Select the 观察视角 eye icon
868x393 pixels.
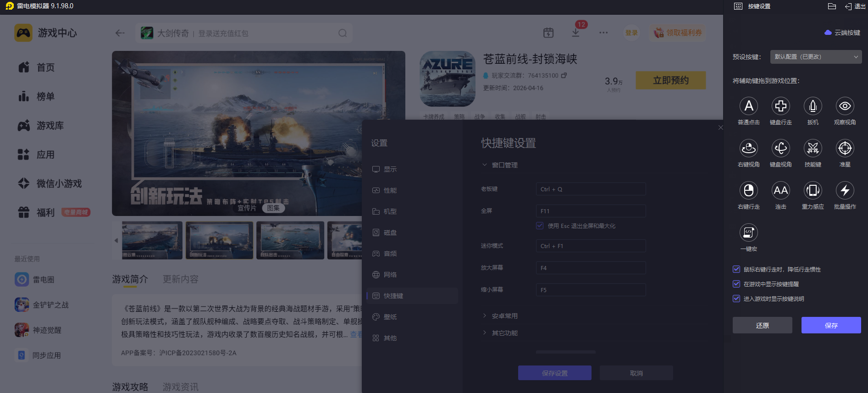(845, 106)
